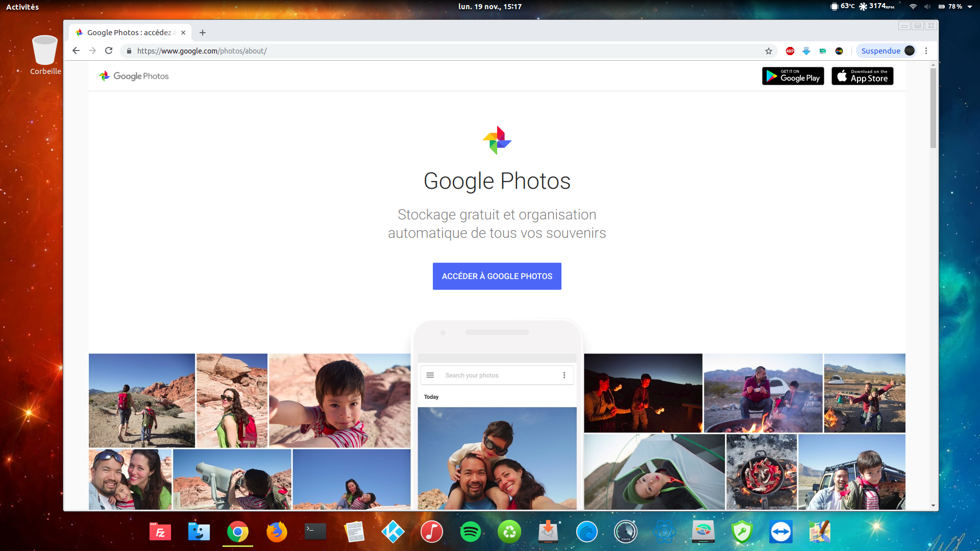Screen dimensions: 980x551
Task: Click the volume speaker icon
Action: coord(927,7)
